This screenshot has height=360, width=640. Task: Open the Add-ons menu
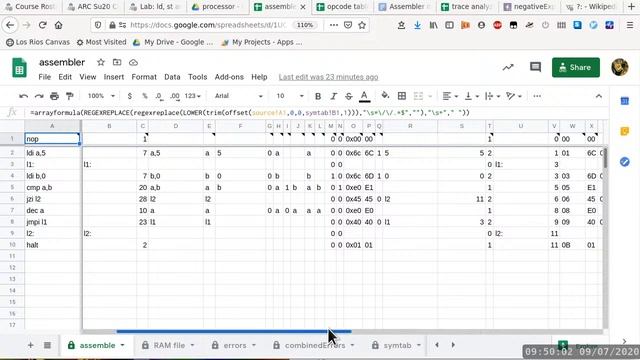[x=229, y=77]
